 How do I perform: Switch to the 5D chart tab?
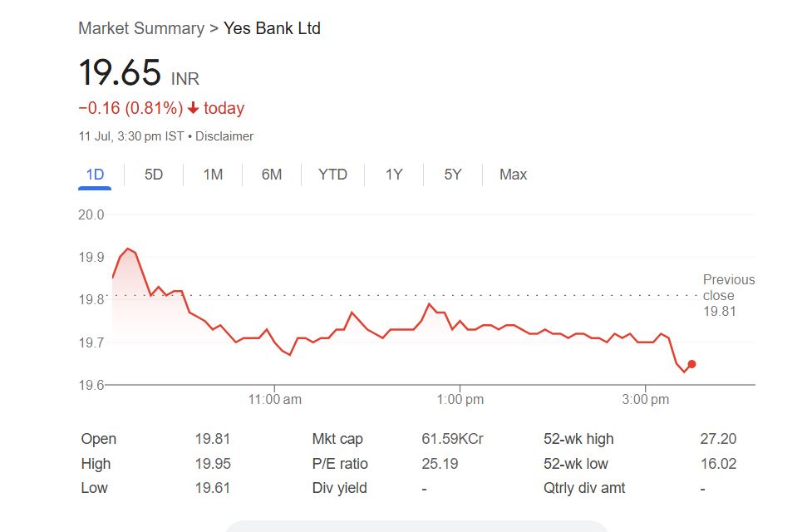pos(154,175)
